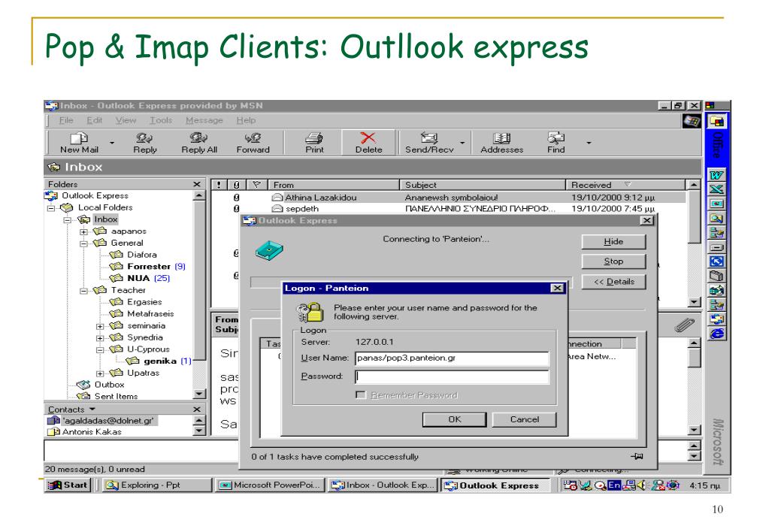Open the Find dropdown arrow
This screenshot has height=532, width=769.
click(x=589, y=143)
